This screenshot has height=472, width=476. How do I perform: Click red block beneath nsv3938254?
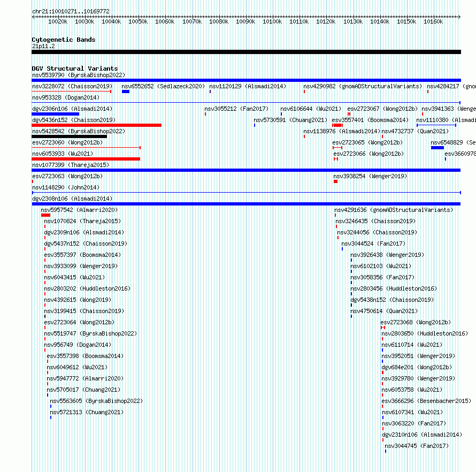(x=335, y=181)
